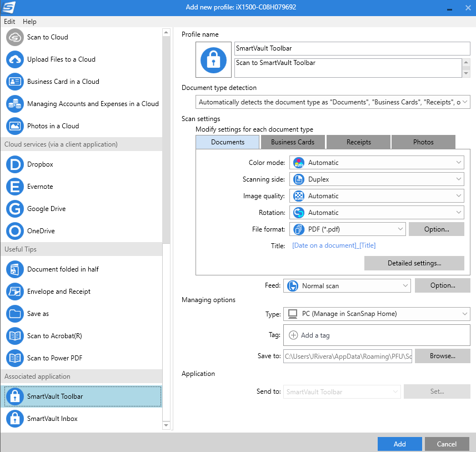The height and width of the screenshot is (452, 476).
Task: Click the description box scroll down arrow
Action: (466, 73)
